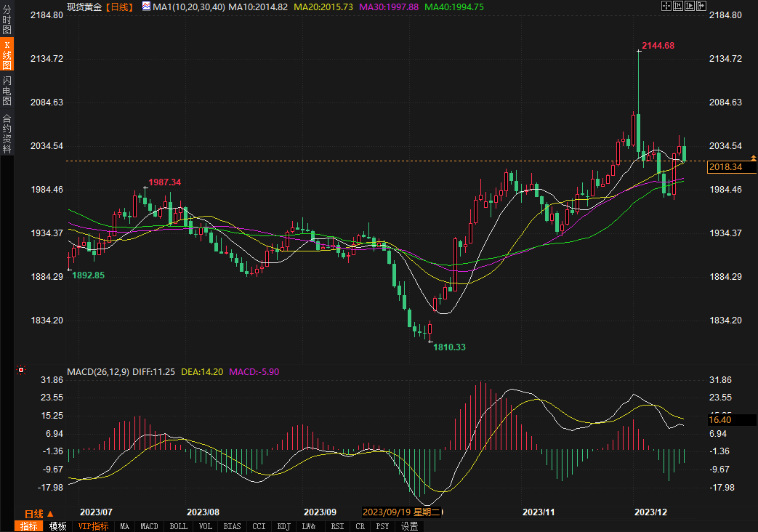Toggle the BOLL indicator
The image size is (758, 532).
pyautogui.click(x=178, y=526)
